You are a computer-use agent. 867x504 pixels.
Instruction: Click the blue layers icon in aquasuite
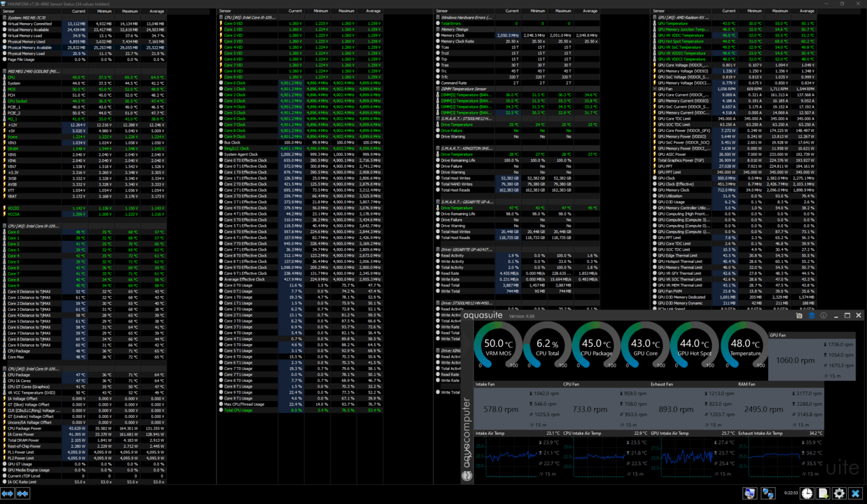[x=811, y=316]
